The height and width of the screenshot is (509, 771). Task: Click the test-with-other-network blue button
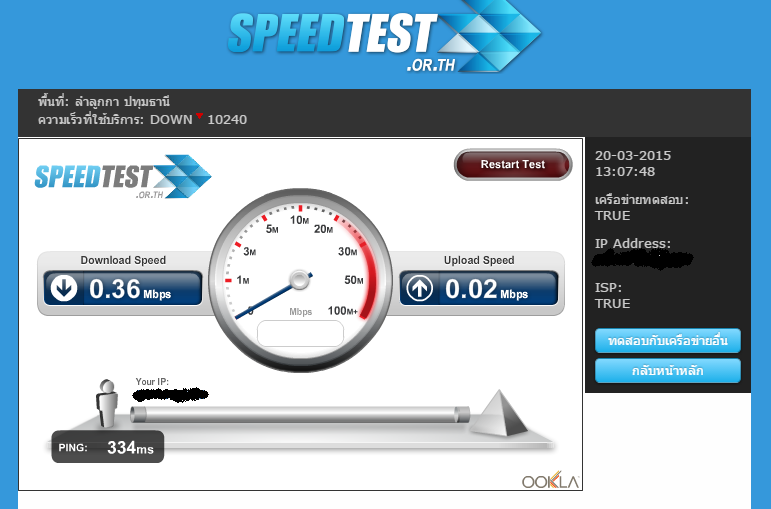pos(668,341)
